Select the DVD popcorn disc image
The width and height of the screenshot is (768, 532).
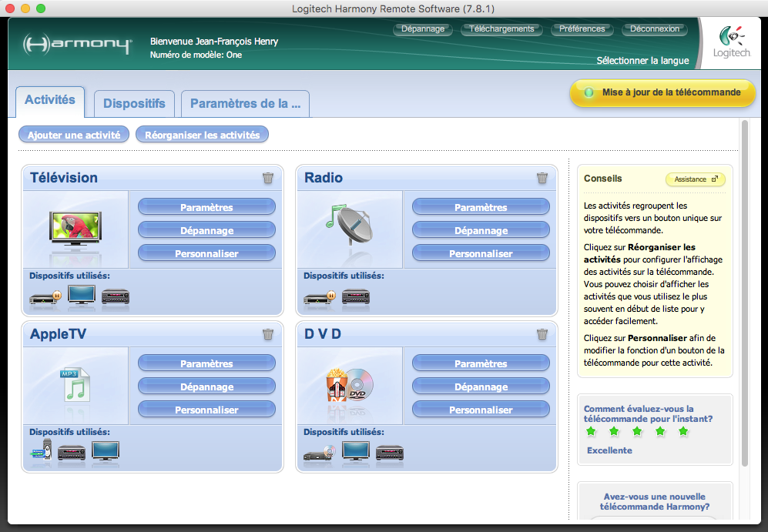coord(350,385)
